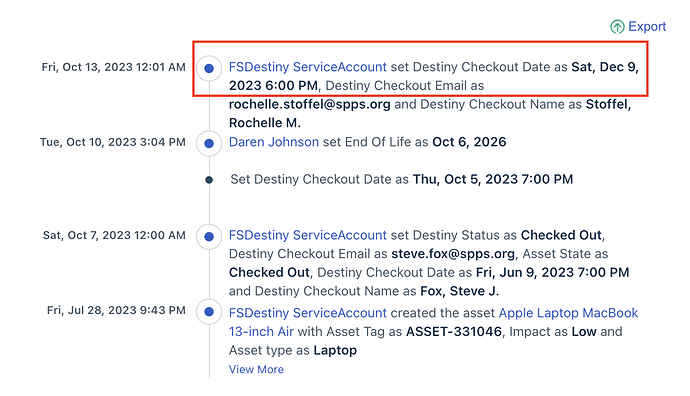Viewport: 690px width, 396px height.
Task: Click date Fri, Jun 9, 2023 7:00 PM
Action: pos(553,272)
